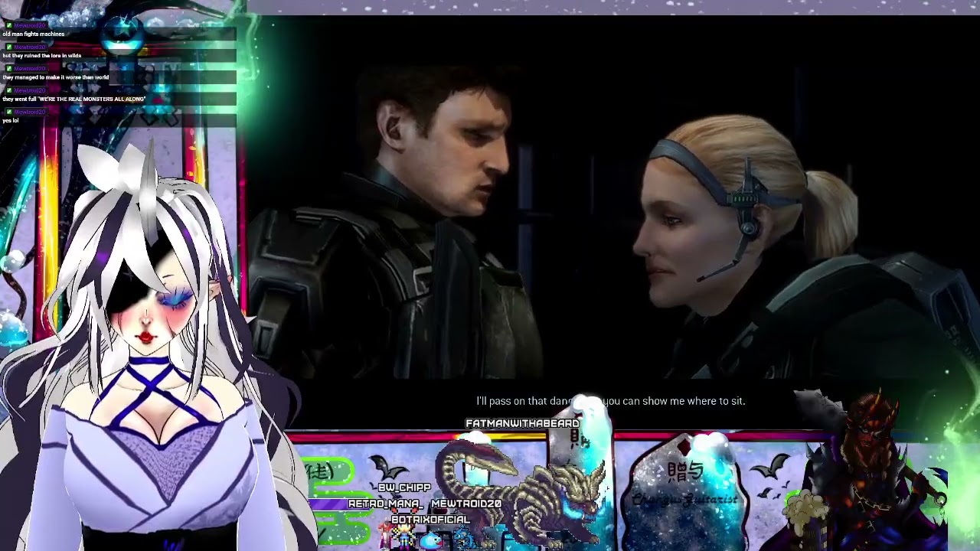
Task: Click the blue slime pixel sprite
Action: pos(432,541)
